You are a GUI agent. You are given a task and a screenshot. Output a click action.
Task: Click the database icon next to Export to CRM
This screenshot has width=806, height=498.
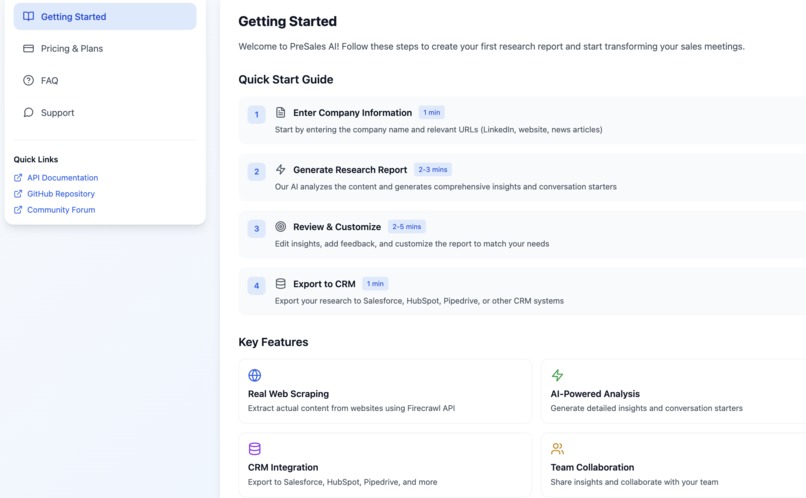click(x=280, y=283)
